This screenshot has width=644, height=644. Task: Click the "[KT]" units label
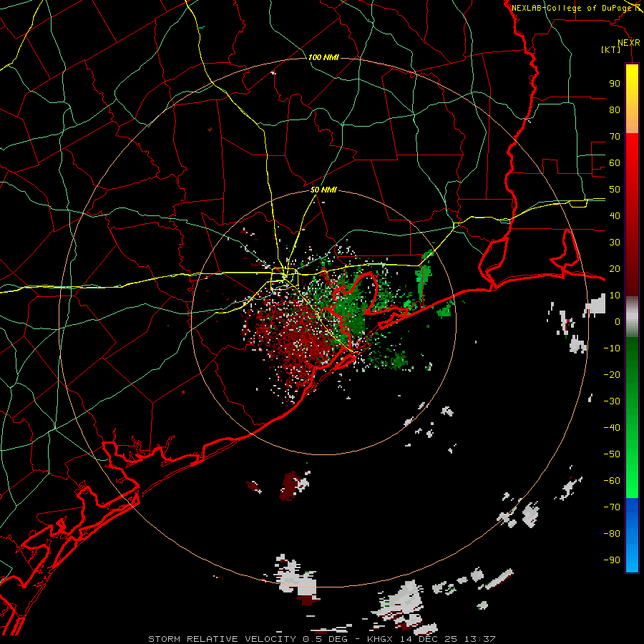pyautogui.click(x=611, y=49)
